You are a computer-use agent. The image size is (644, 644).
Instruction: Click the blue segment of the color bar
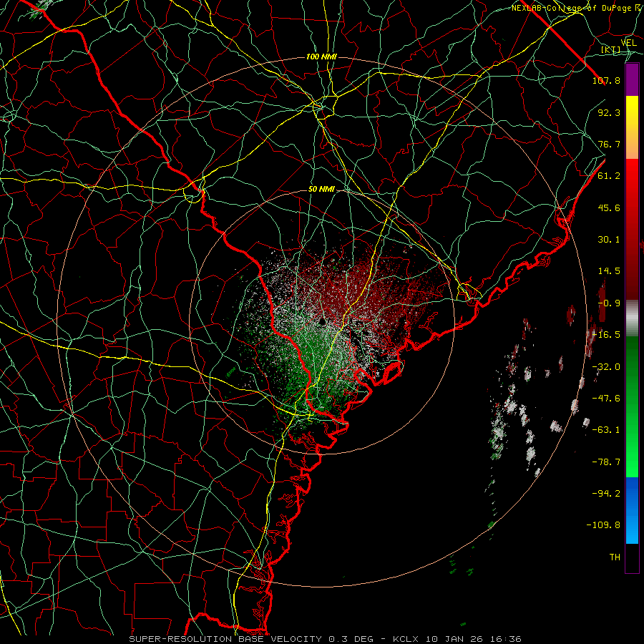(x=632, y=510)
